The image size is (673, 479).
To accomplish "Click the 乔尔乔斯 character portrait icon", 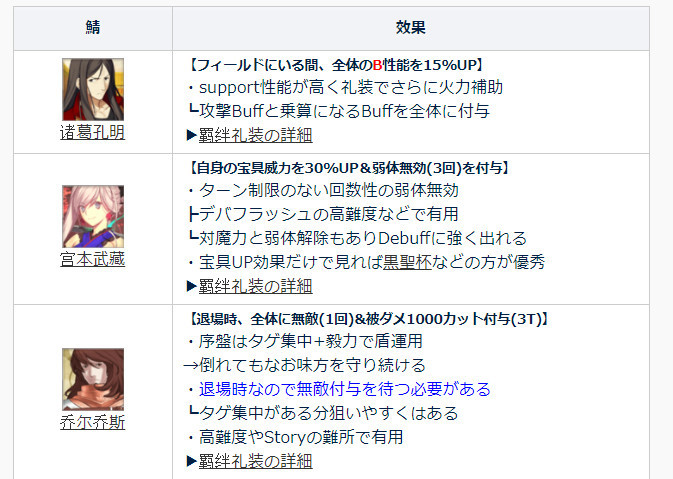I will coord(93,379).
